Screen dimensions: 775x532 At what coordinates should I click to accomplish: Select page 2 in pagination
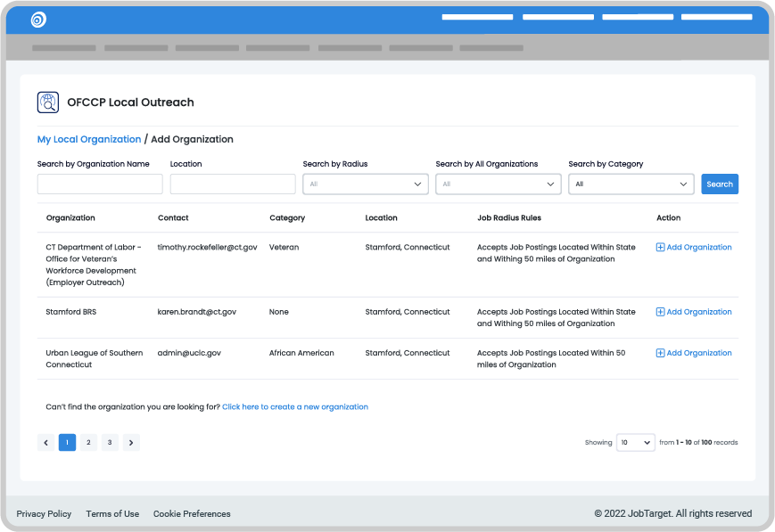pos(88,442)
